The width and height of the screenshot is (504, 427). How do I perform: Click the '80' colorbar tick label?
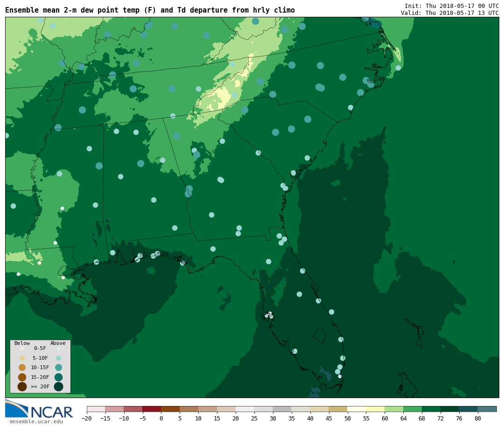478,418
